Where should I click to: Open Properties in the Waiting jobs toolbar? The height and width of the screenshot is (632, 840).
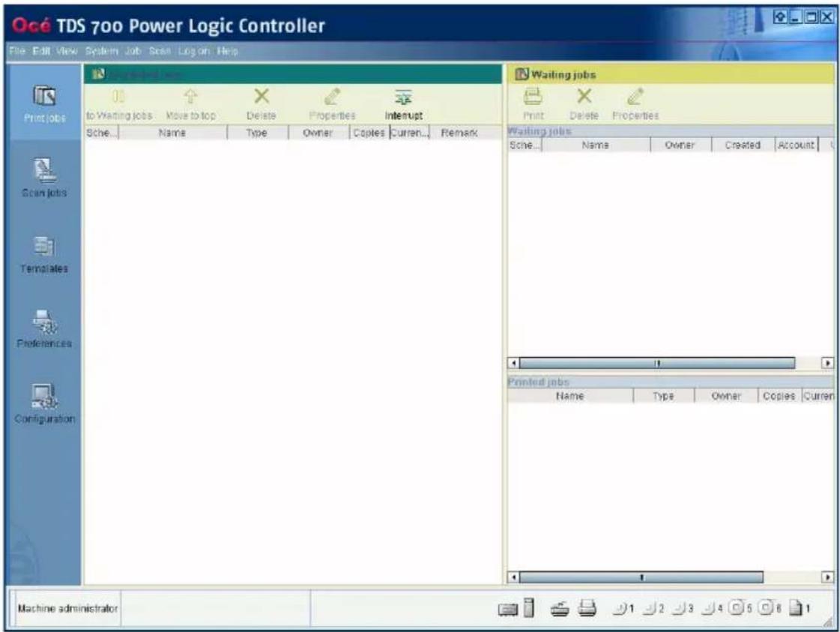635,104
